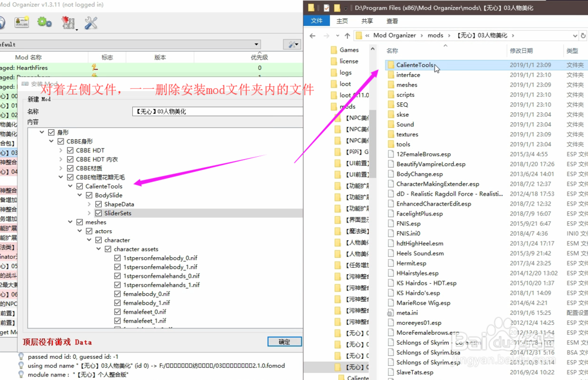Viewport: 588px width, 380px height.
Task: Select the skse folder
Action: [x=402, y=115]
